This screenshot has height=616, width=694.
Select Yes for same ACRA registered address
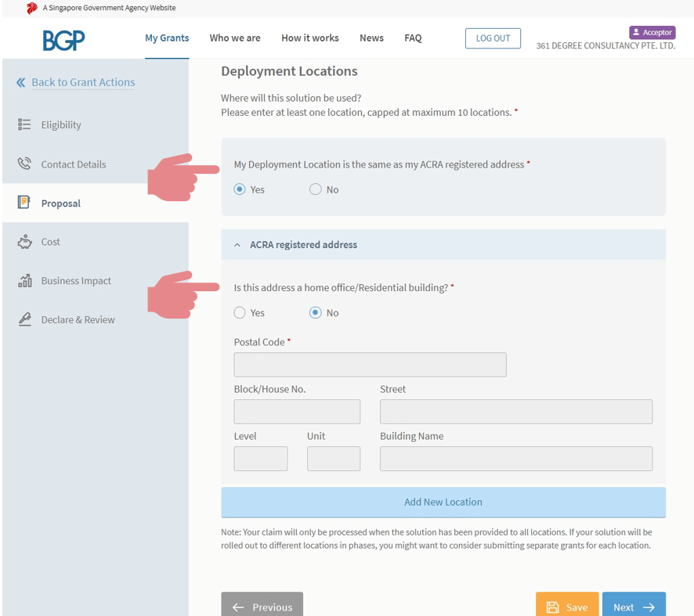240,189
